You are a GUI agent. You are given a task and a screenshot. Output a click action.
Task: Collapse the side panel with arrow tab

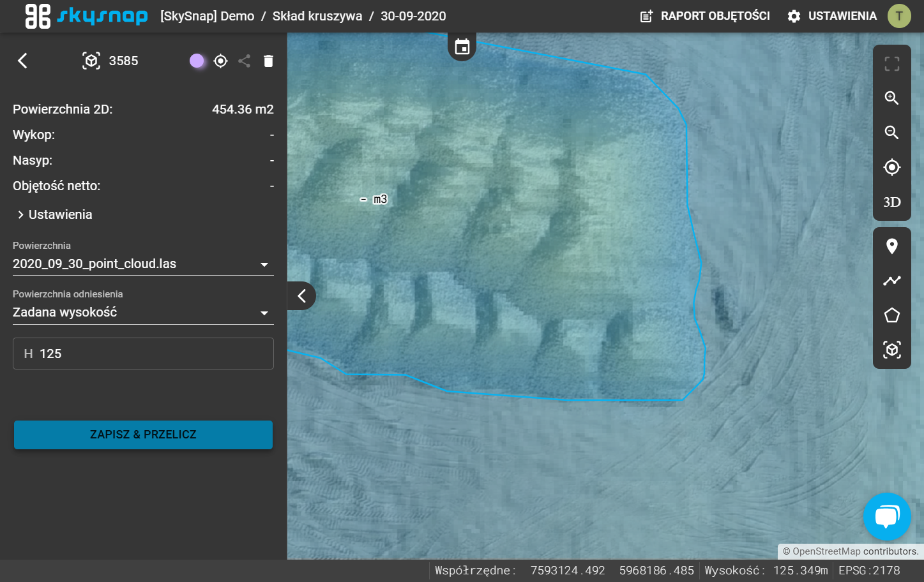(x=301, y=295)
